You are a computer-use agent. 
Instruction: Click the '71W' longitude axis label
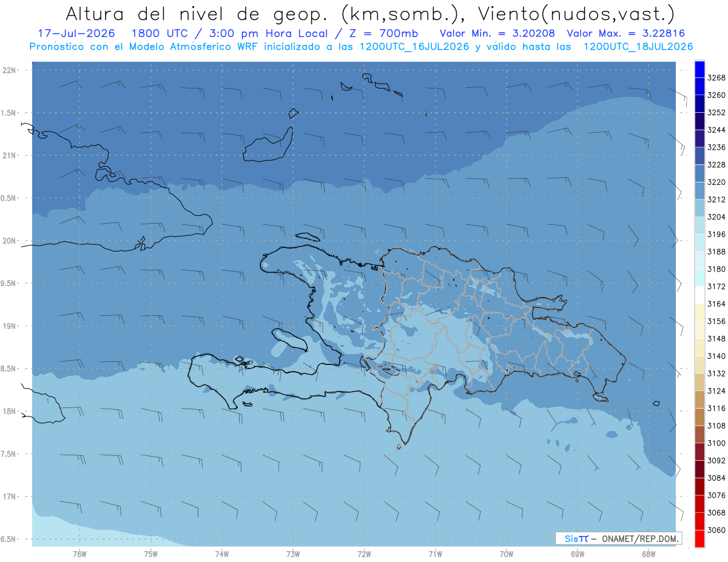(x=435, y=554)
